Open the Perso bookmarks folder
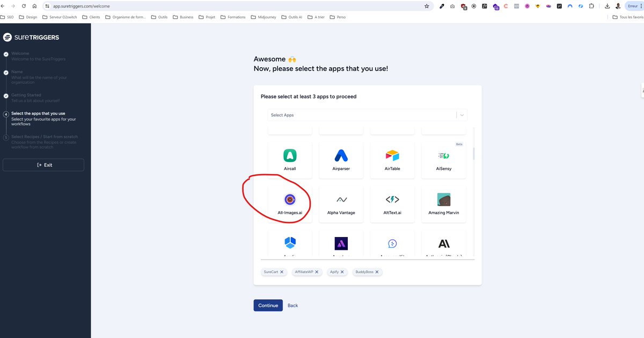Image resolution: width=644 pixels, height=338 pixels. [338, 17]
